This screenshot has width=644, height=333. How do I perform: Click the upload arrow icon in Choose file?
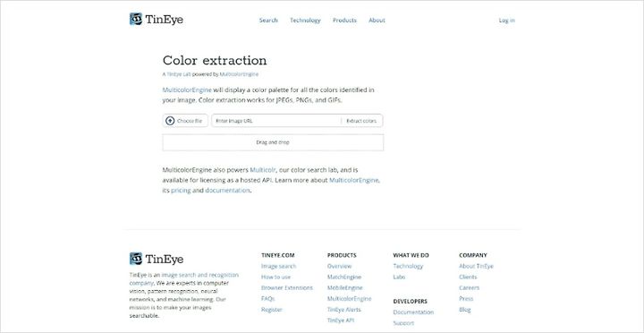click(x=170, y=121)
